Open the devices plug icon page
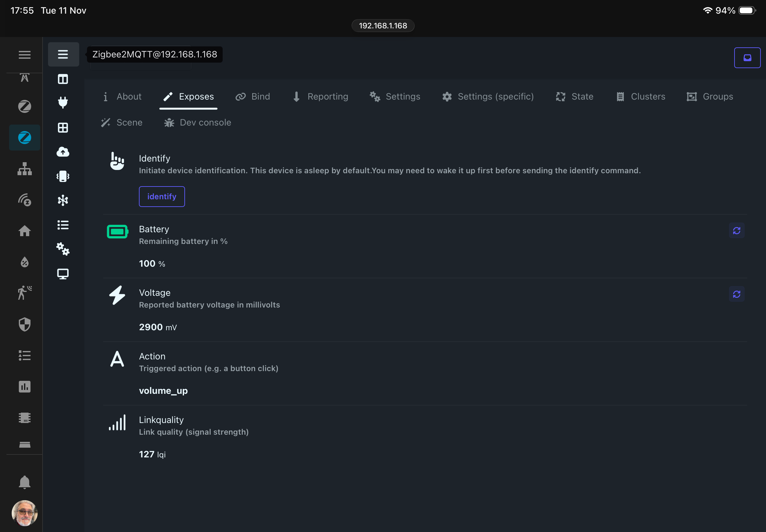Screen dimensions: 766x532 (63, 102)
